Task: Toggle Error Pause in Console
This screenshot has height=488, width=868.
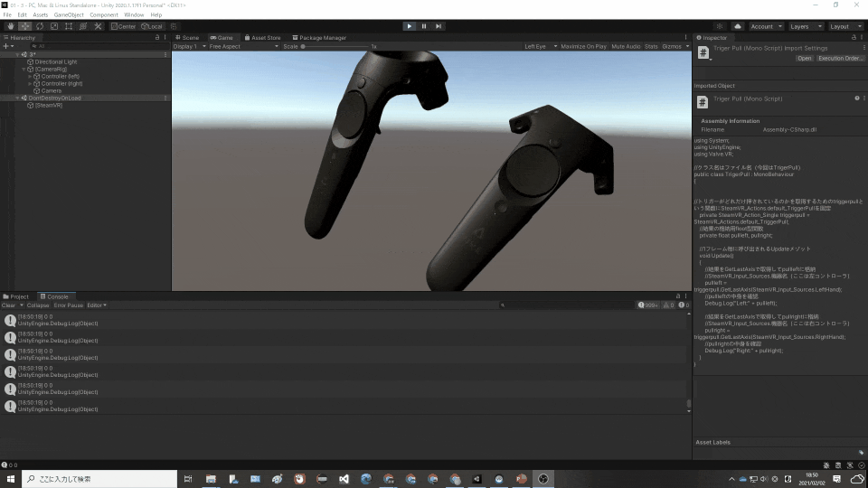Action: [x=68, y=305]
